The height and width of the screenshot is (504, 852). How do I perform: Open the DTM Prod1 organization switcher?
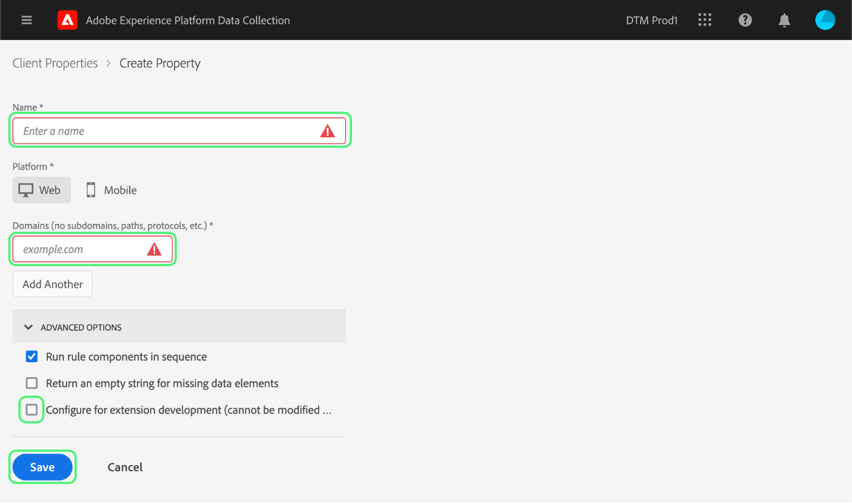[651, 21]
